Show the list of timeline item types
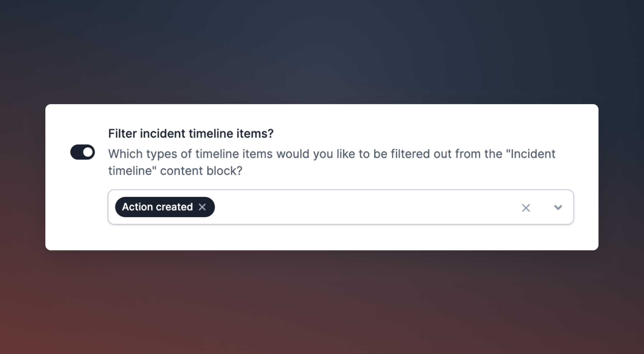 tap(558, 207)
